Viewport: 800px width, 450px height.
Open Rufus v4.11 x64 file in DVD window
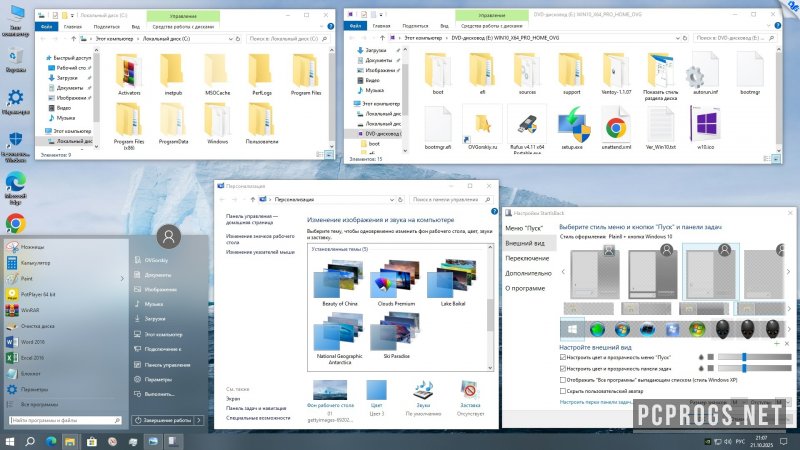tap(527, 130)
